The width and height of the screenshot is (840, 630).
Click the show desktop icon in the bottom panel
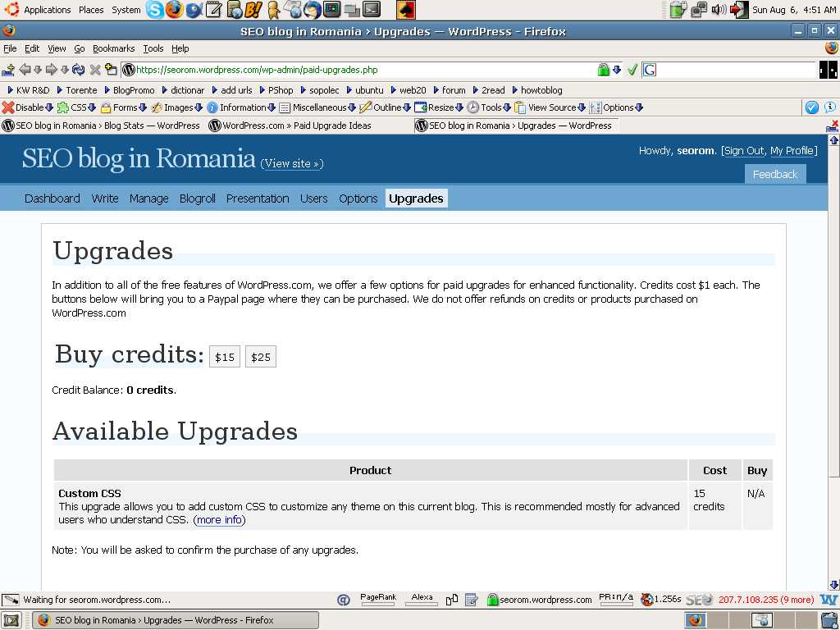click(11, 620)
